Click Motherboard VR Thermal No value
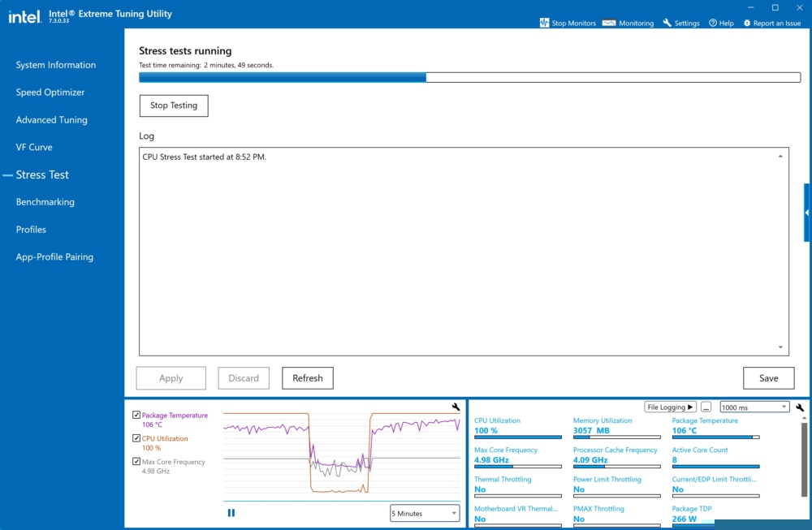The width and height of the screenshot is (812, 530). (480, 519)
